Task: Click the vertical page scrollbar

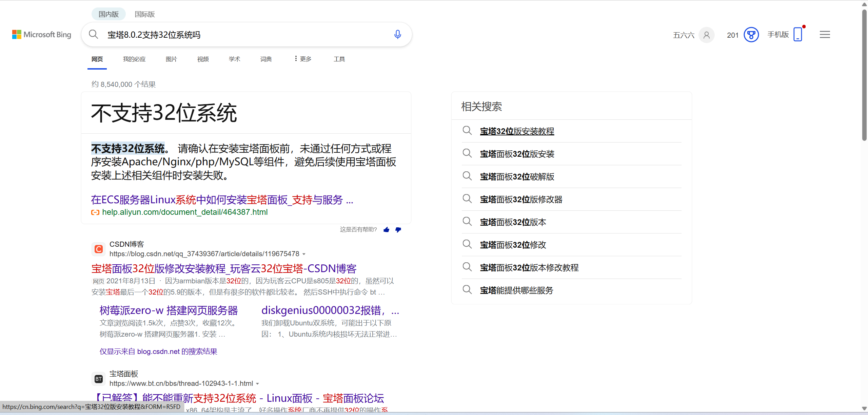Action: click(x=864, y=75)
